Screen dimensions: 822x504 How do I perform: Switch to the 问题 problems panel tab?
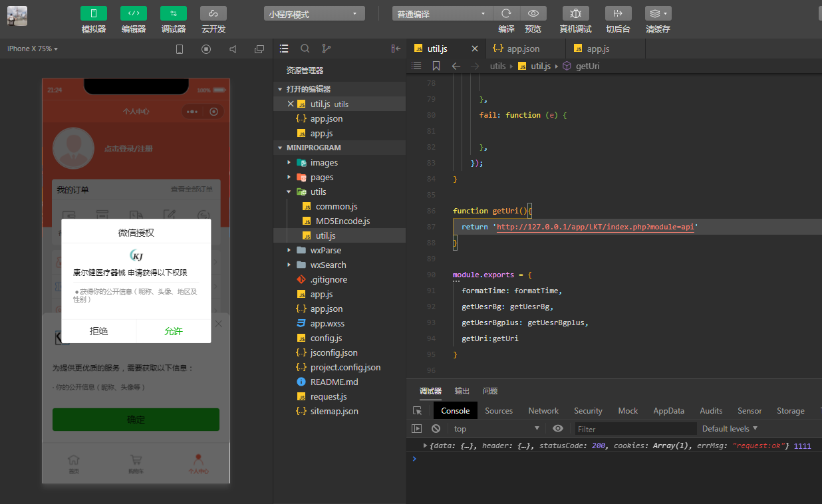[x=490, y=391]
